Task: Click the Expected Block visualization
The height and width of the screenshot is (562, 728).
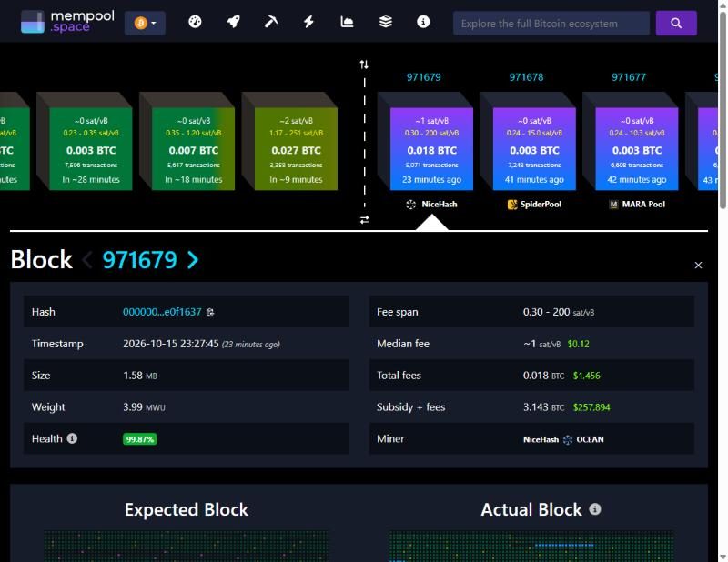Action: 186,547
